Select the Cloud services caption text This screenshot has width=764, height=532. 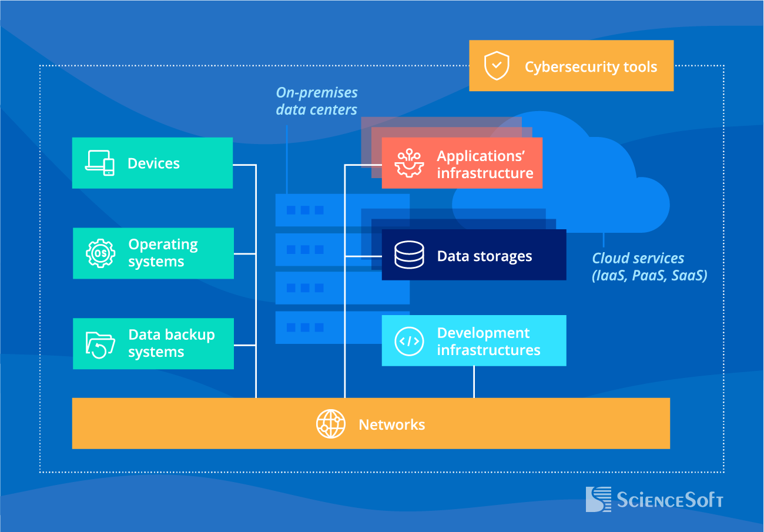(649, 267)
